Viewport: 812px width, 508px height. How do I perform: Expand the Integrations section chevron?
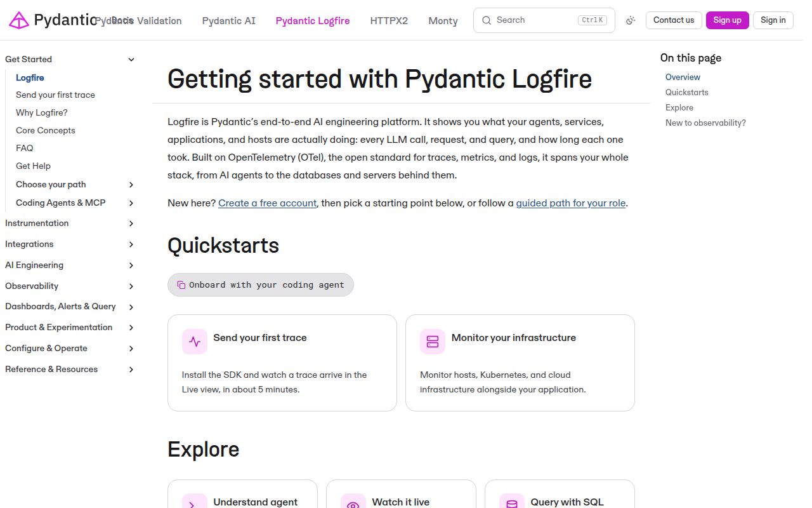(131, 244)
